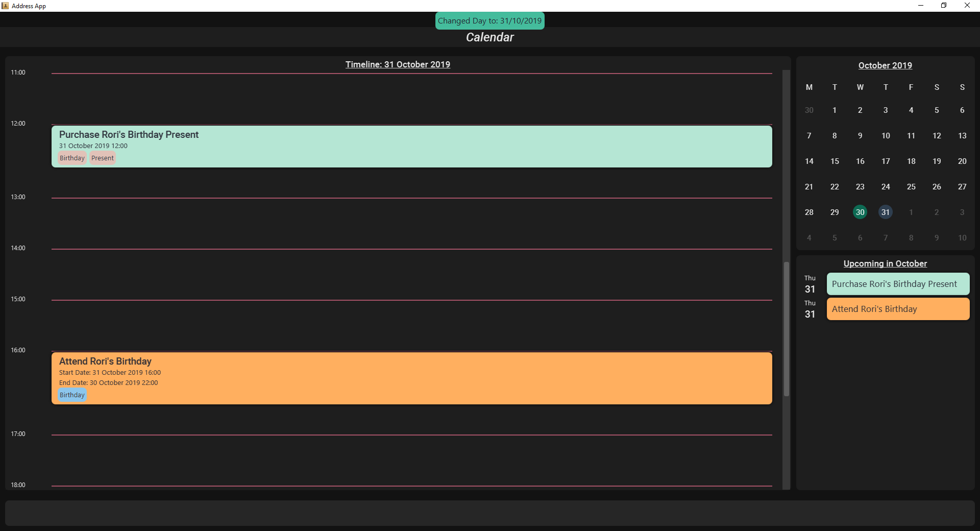Select October 28 in the calendar grid

click(809, 212)
